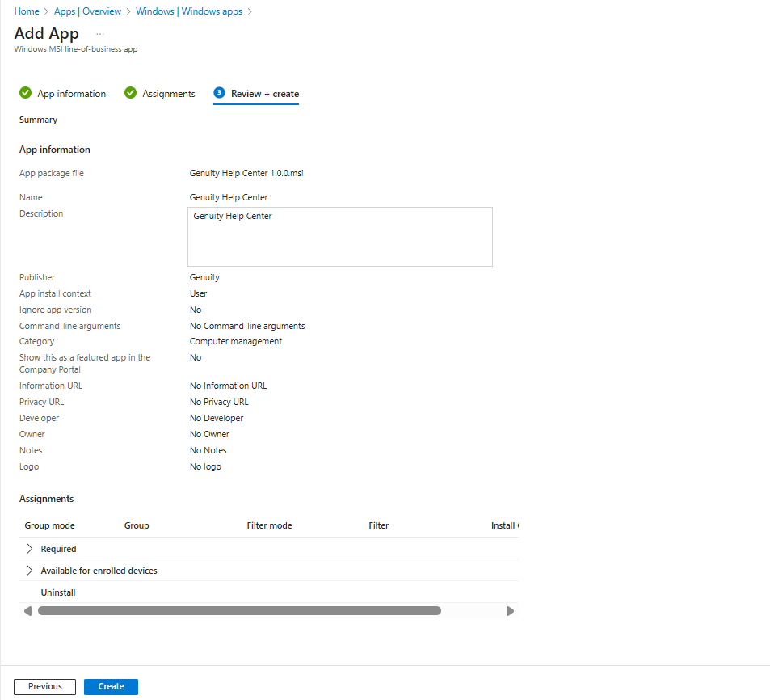This screenshot has width=770, height=700.
Task: Click the User install context value
Action: point(199,293)
